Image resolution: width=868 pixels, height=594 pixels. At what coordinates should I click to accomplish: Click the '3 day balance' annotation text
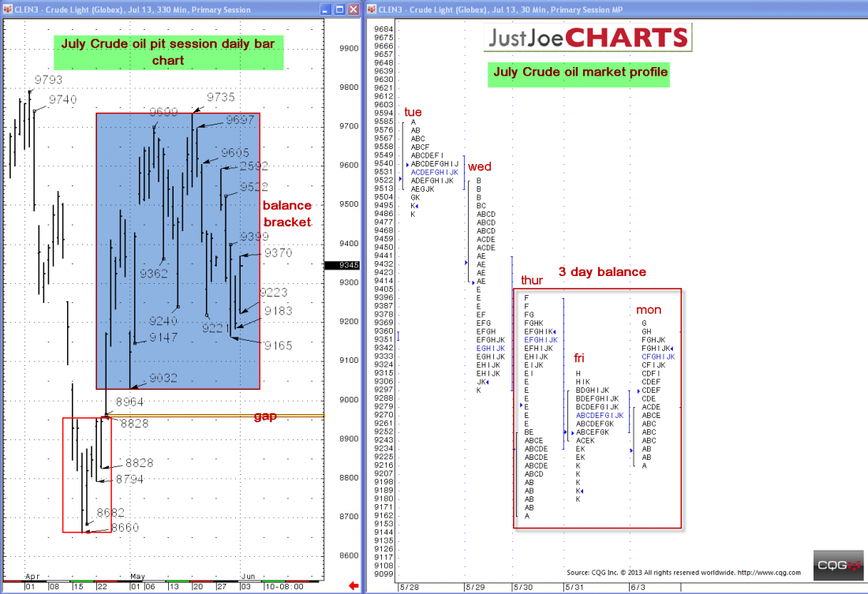click(602, 272)
